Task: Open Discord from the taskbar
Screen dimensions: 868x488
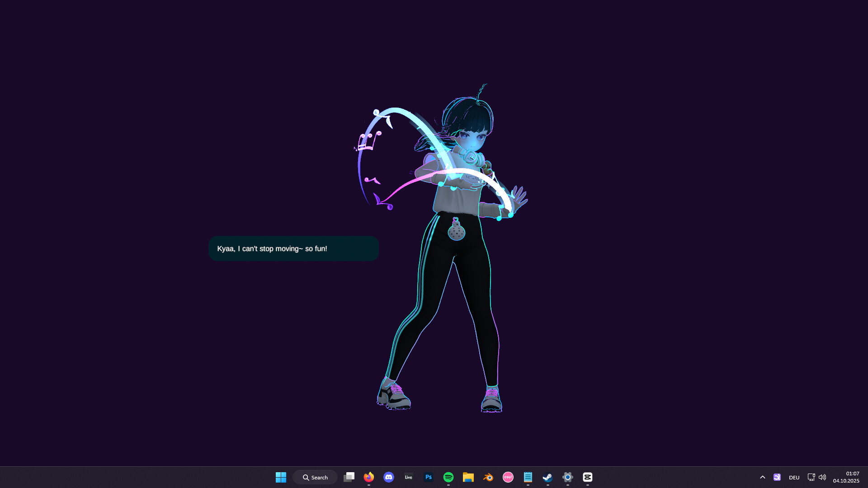Action: pos(389,477)
